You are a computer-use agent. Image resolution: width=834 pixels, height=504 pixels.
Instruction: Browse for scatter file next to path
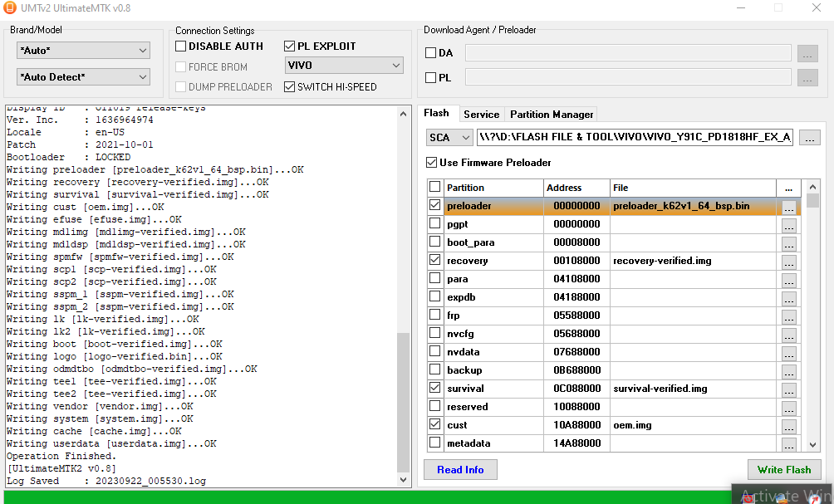[810, 137]
